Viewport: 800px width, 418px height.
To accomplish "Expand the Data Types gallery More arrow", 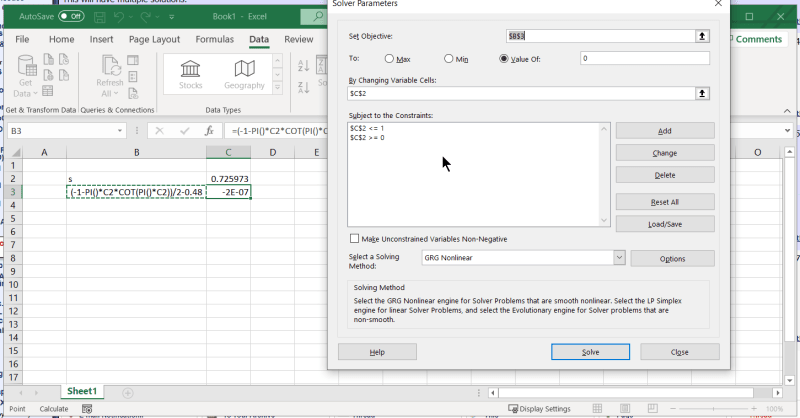I will [278, 88].
